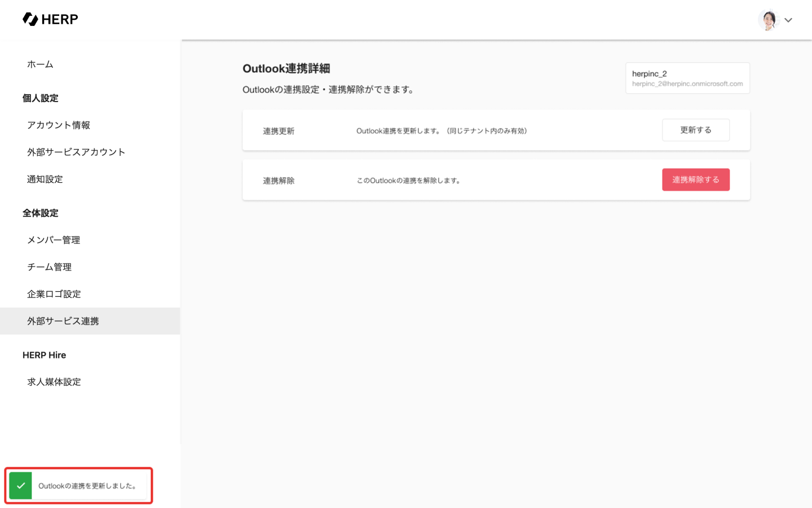Click the Outlook連携を更新します description text
The image size is (812, 508).
click(x=442, y=131)
